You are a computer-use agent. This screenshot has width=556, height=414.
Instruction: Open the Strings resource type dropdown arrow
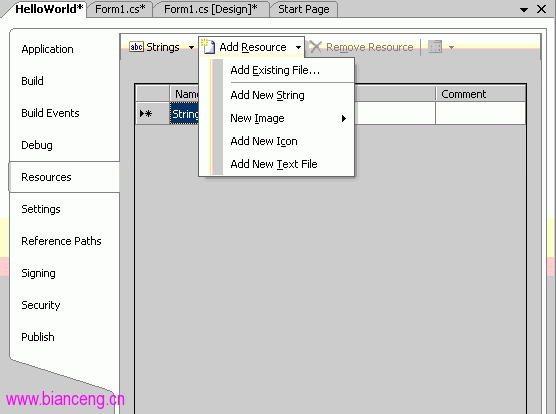tap(191, 47)
